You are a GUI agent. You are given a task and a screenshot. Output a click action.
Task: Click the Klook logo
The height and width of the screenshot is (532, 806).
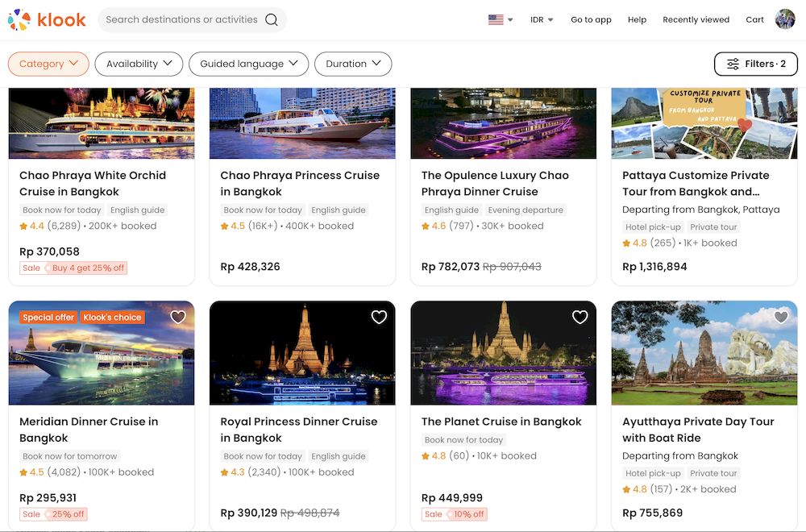pyautogui.click(x=47, y=19)
